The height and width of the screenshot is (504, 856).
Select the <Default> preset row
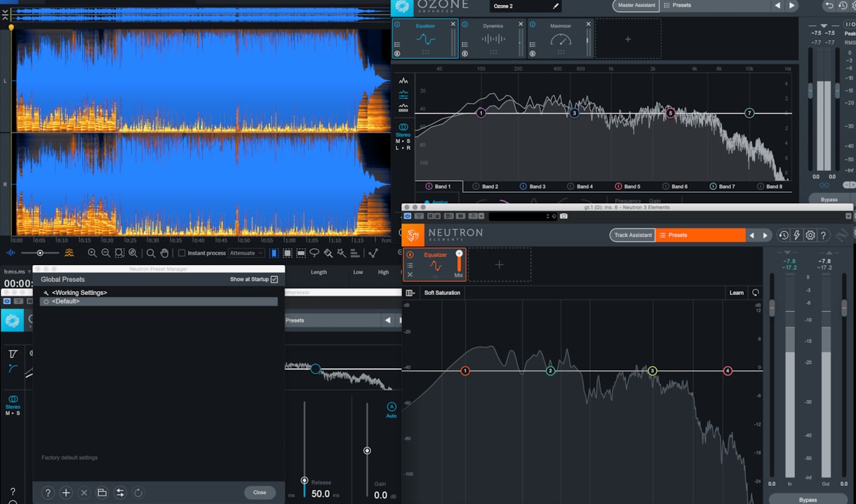click(159, 301)
